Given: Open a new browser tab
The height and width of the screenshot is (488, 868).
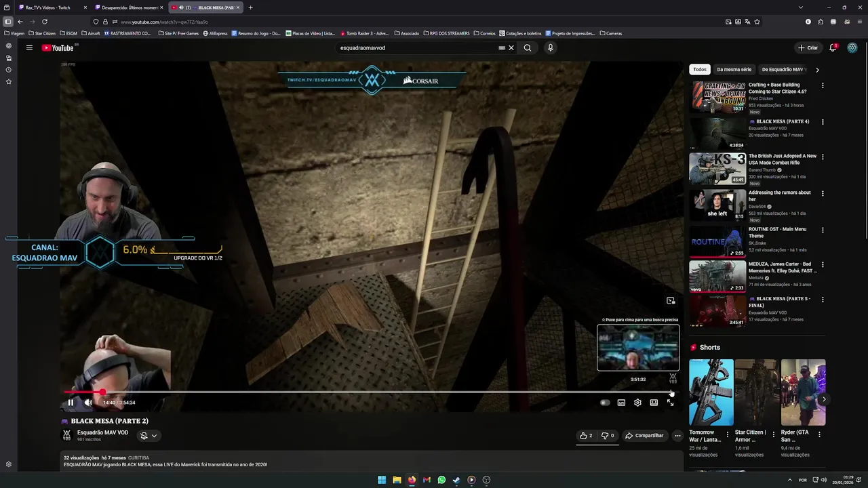Looking at the screenshot, I should (x=250, y=7).
